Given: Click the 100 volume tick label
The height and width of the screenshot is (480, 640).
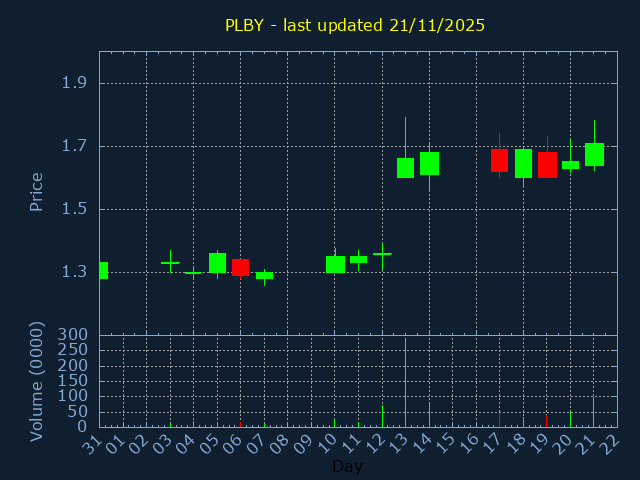Looking at the screenshot, I should pyautogui.click(x=73, y=396).
